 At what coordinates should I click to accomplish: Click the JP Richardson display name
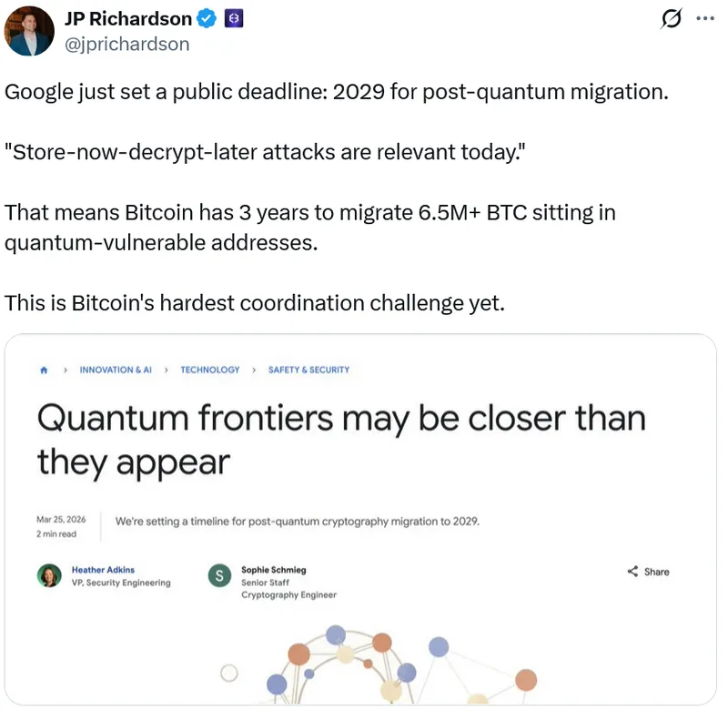pyautogui.click(x=128, y=19)
